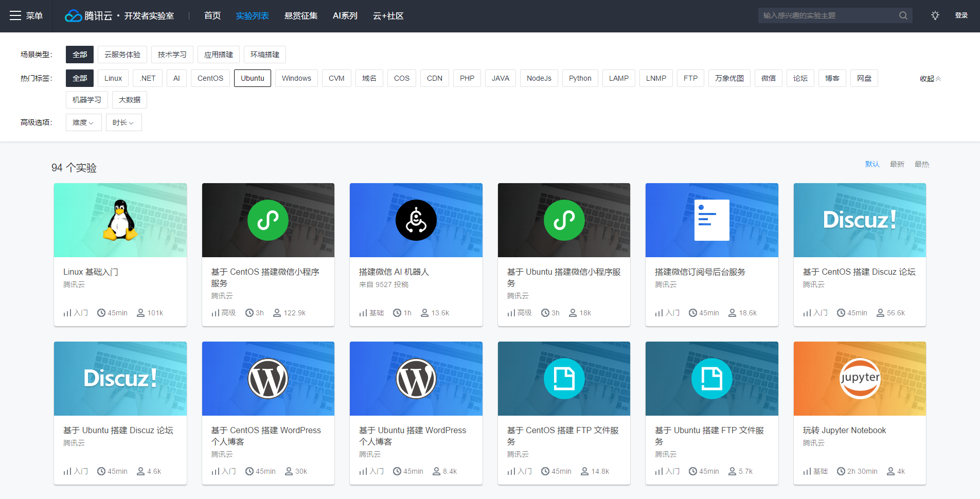Click the document icon on 订阅号 card
Screen dimensions: 980x499
pos(712,220)
